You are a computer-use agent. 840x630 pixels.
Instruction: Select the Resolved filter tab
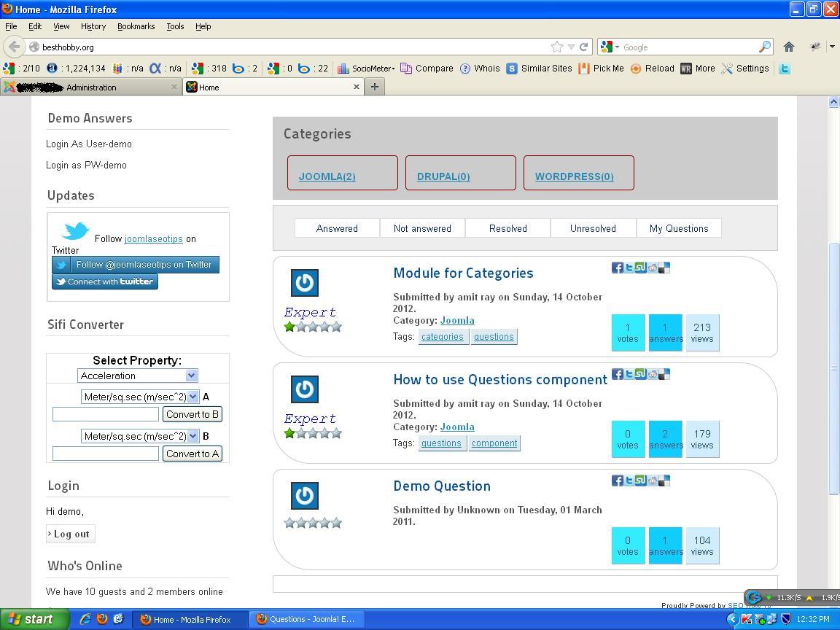pos(507,228)
